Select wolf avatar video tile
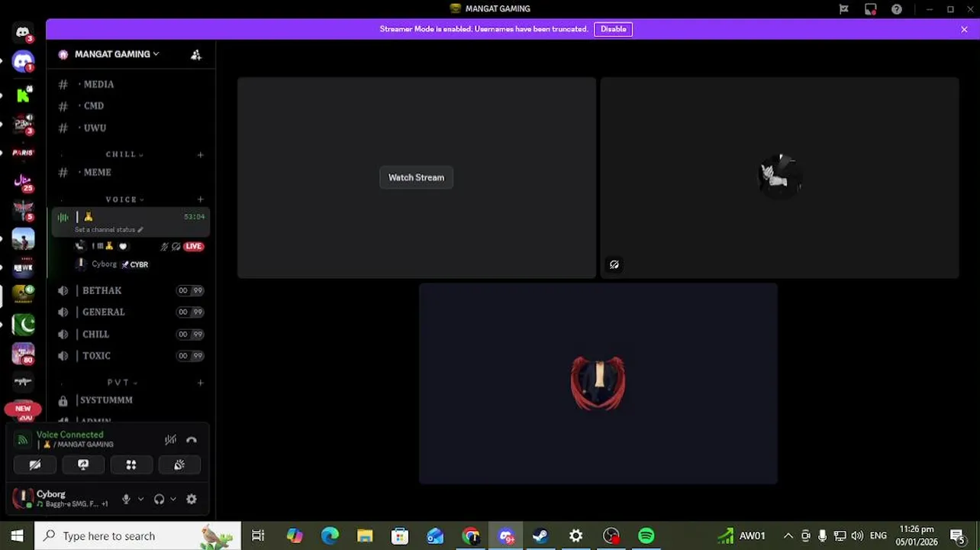Screen dimensions: 980x550 tap(779, 177)
